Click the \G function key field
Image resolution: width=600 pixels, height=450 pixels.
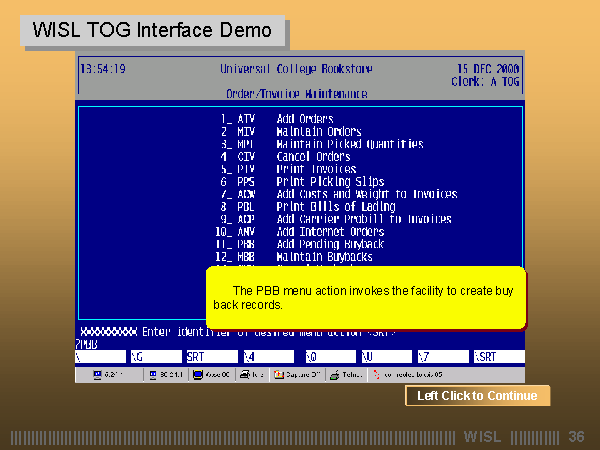[155, 356]
